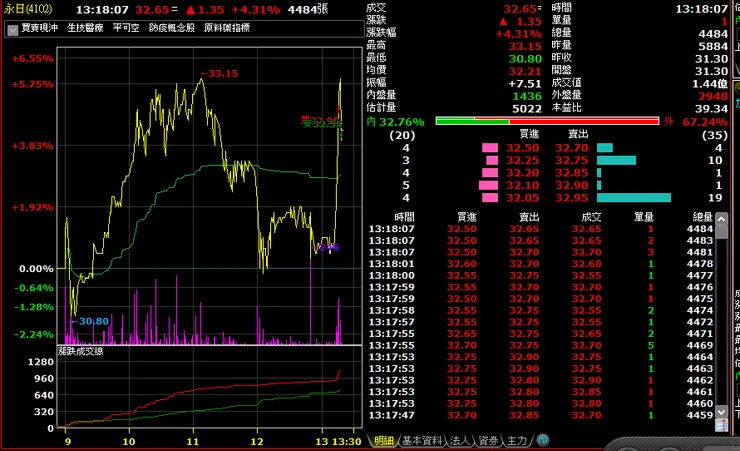Click the chart icon below the tick scrollbar

(x=722, y=426)
